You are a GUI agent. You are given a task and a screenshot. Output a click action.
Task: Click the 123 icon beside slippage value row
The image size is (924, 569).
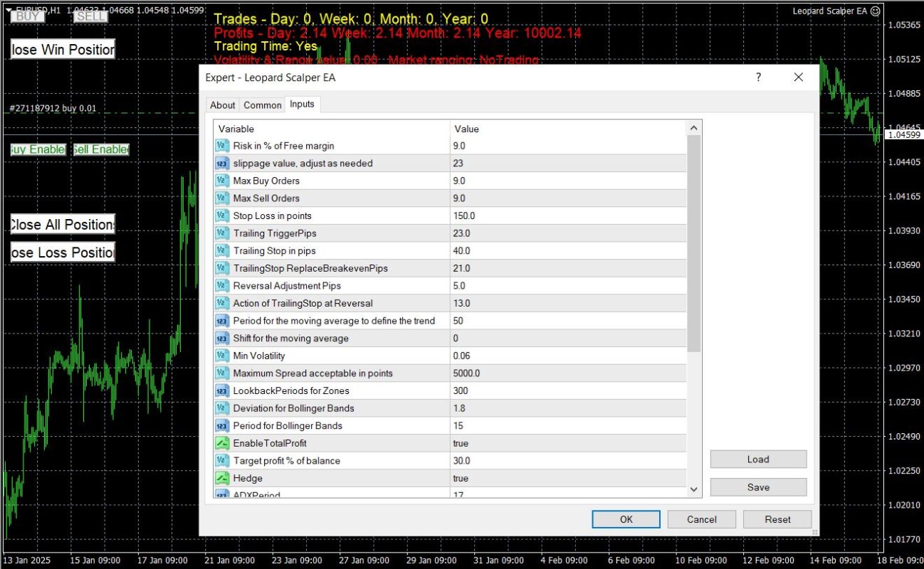click(x=221, y=163)
